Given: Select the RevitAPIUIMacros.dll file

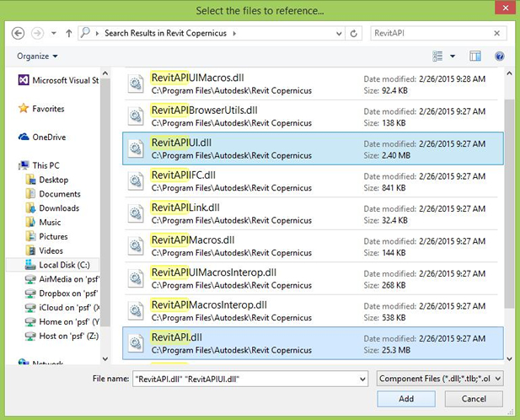Looking at the screenshot, I should point(313,83).
